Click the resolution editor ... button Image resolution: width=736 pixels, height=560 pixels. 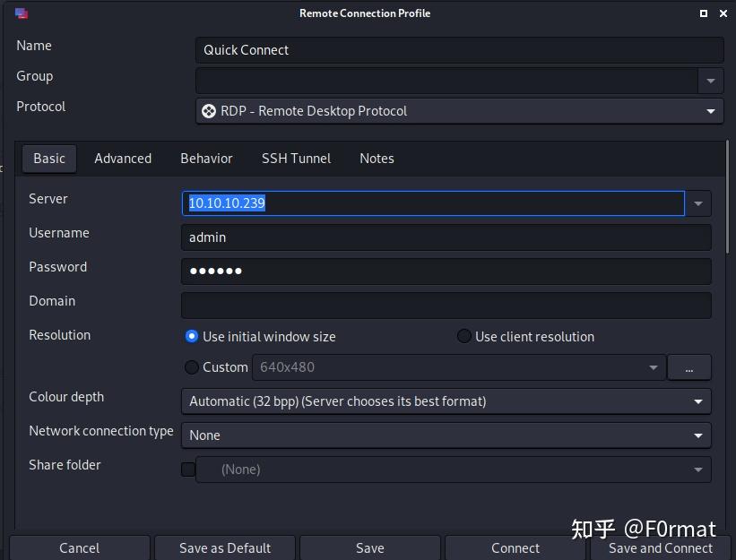point(689,367)
